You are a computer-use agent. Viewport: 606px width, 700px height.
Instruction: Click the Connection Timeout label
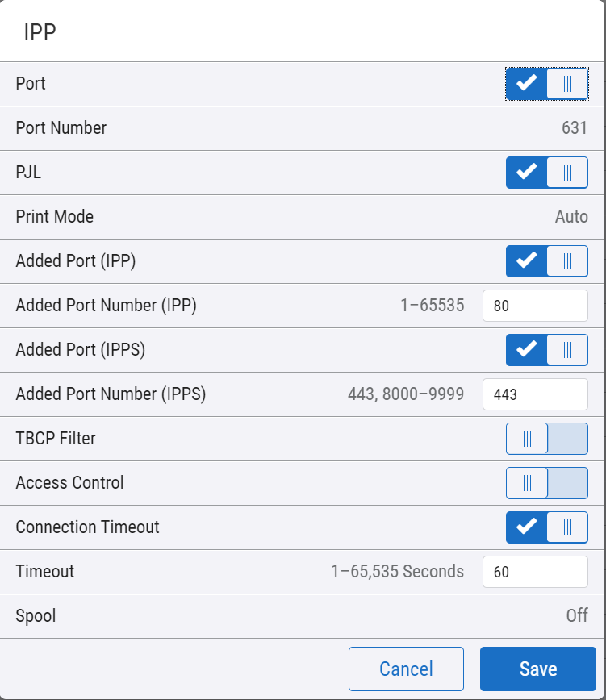click(x=87, y=527)
